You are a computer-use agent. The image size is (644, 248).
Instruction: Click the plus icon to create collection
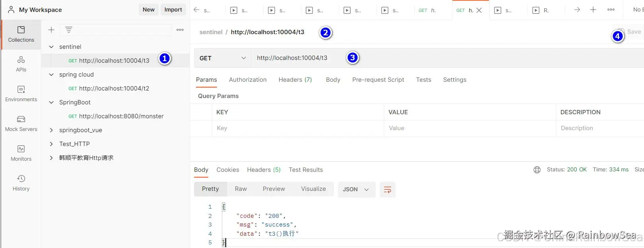pyautogui.click(x=51, y=30)
